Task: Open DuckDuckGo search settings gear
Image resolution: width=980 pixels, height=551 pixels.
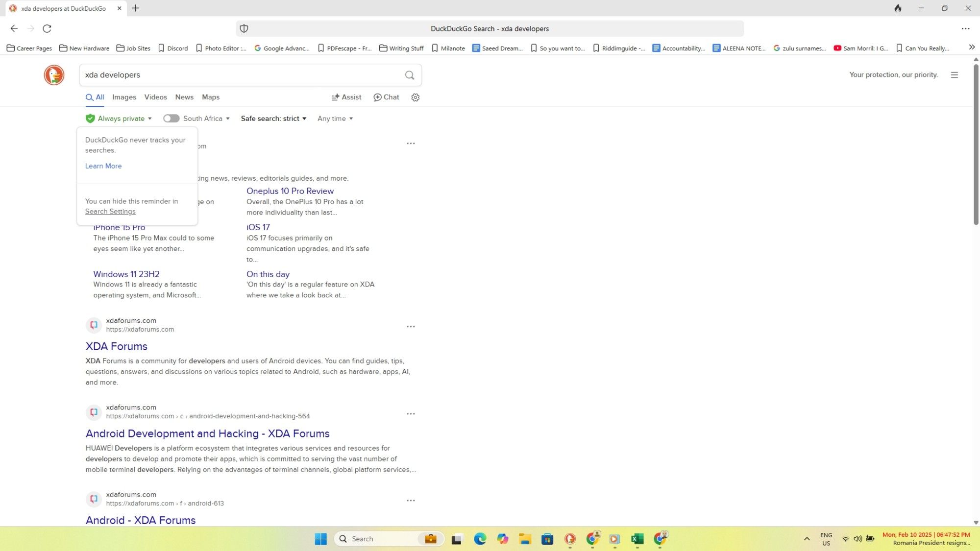Action: coord(415,97)
